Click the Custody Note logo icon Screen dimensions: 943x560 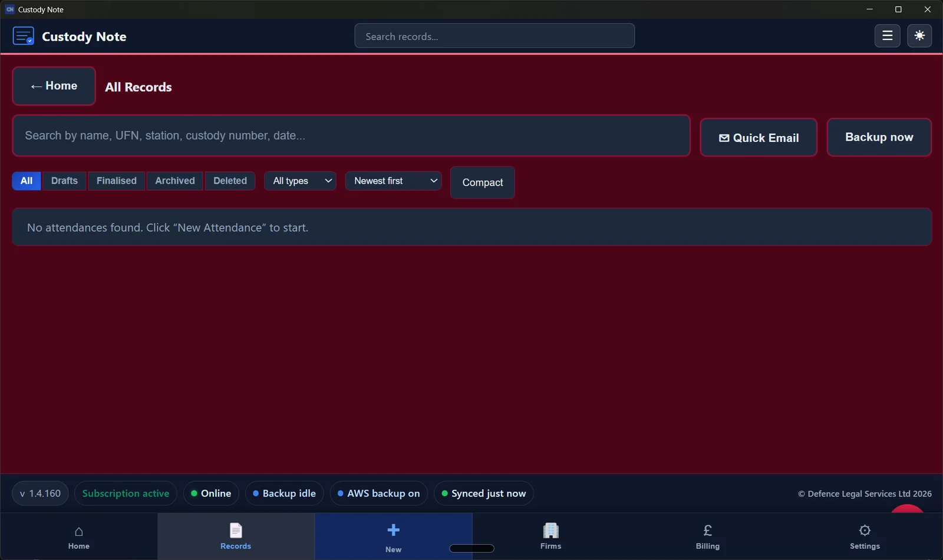pyautogui.click(x=23, y=36)
